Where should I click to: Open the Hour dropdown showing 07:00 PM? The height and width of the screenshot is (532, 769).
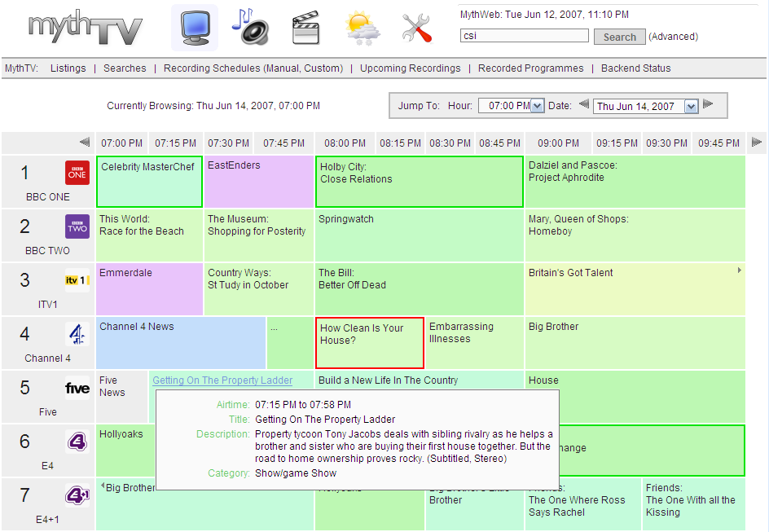511,105
